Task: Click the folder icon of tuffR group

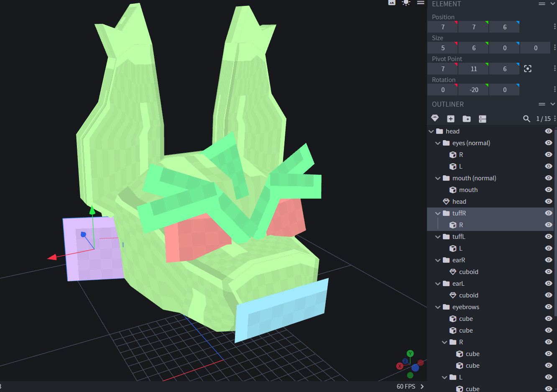Action: pos(446,213)
